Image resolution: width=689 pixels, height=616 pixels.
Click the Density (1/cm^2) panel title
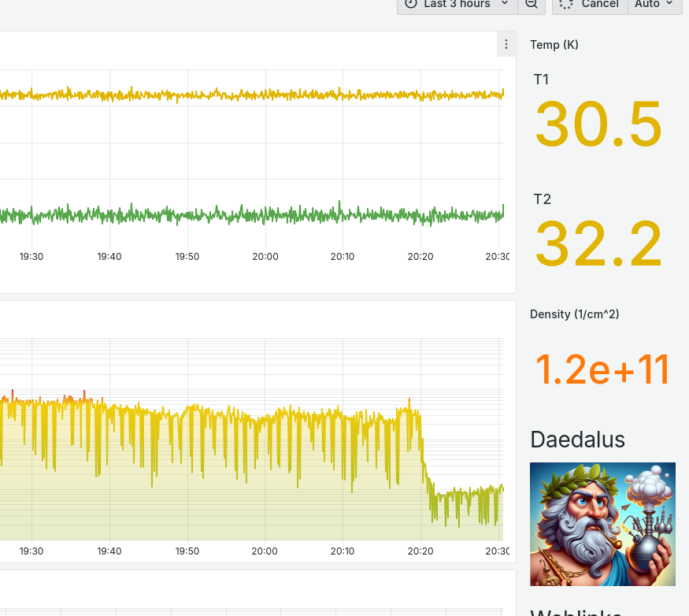(x=574, y=314)
